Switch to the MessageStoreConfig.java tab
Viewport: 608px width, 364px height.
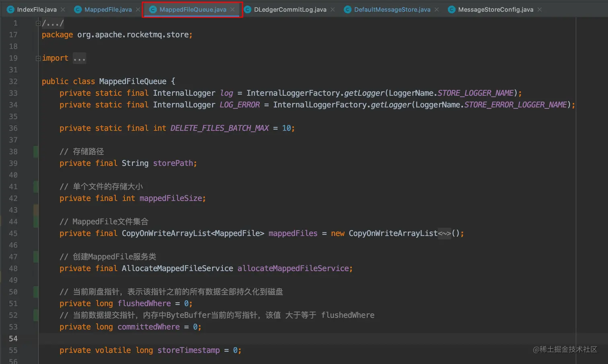pyautogui.click(x=495, y=10)
